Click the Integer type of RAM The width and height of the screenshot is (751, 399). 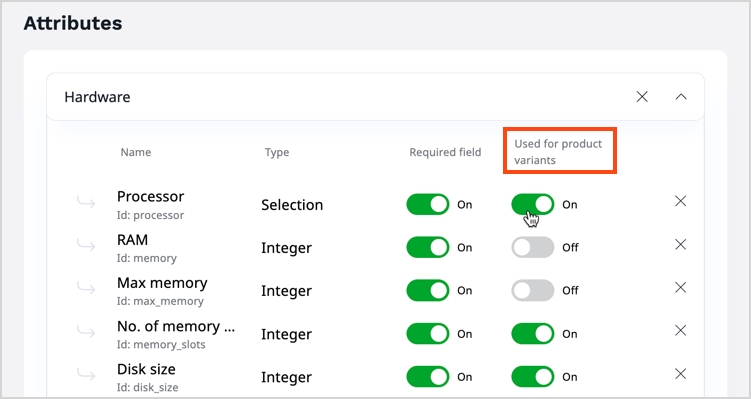pyautogui.click(x=286, y=248)
